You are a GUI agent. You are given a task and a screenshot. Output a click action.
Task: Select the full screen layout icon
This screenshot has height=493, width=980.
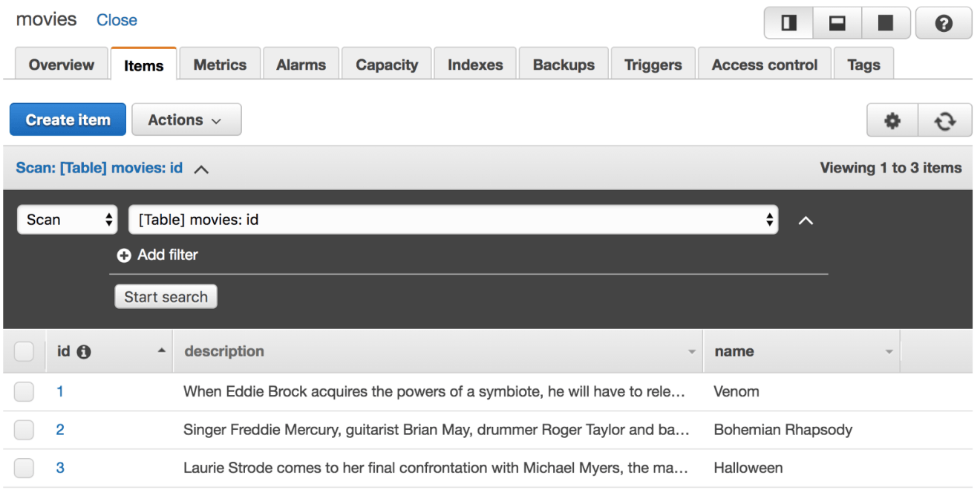[886, 24]
